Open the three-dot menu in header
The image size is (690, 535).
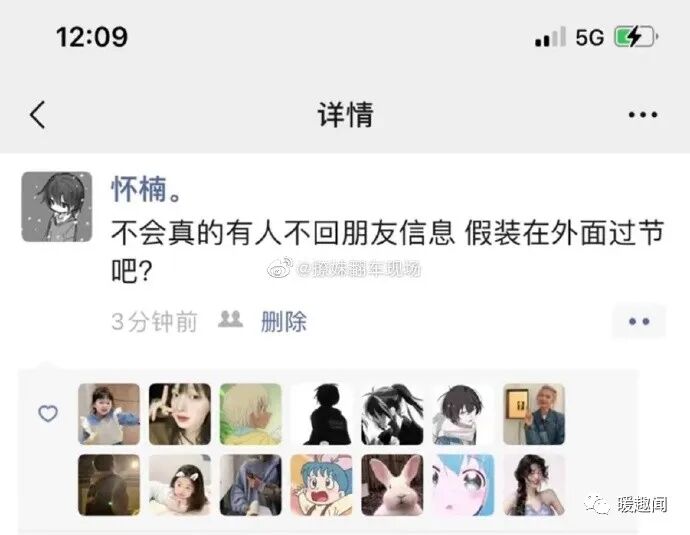tap(642, 115)
